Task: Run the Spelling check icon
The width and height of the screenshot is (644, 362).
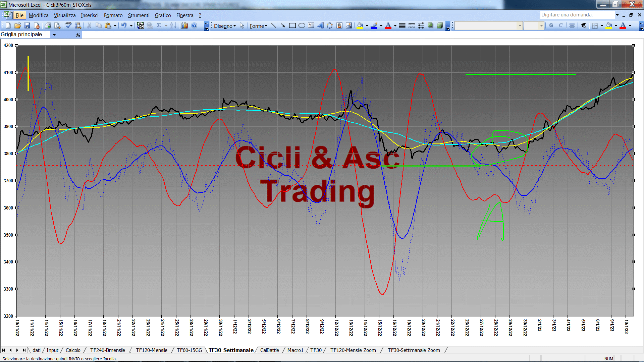Action: tap(68, 25)
